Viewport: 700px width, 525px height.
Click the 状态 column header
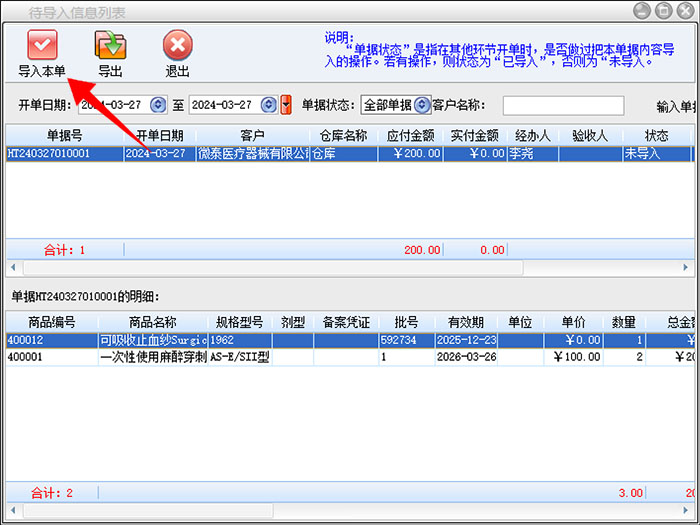coord(656,135)
